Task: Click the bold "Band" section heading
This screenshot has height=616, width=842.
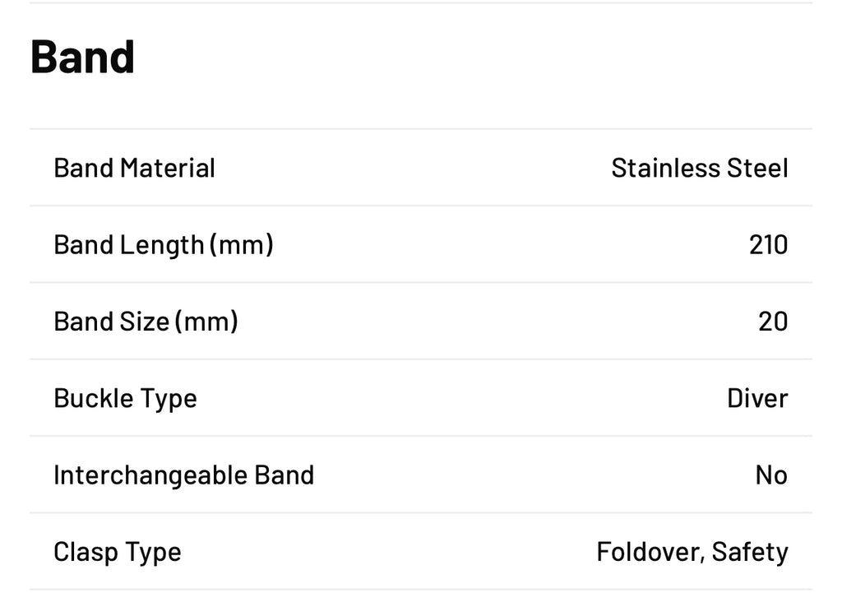Action: coord(82,57)
